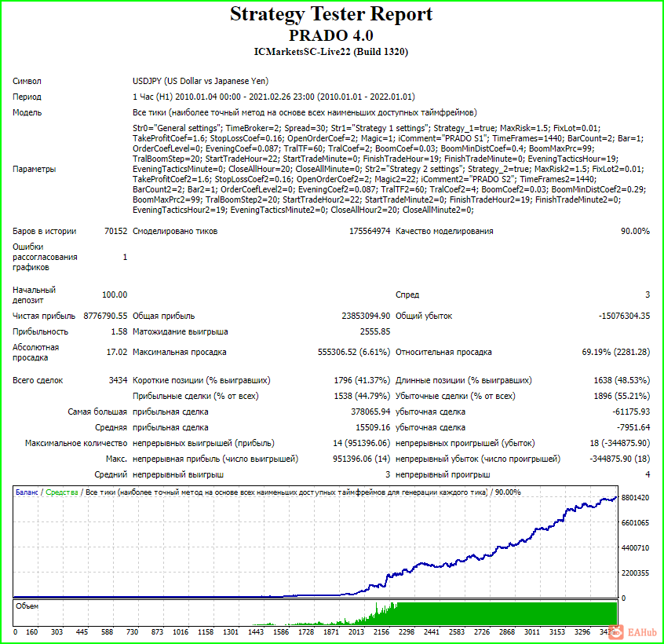
Task: Click the 8801420 balance axis label
Action: coord(635,497)
